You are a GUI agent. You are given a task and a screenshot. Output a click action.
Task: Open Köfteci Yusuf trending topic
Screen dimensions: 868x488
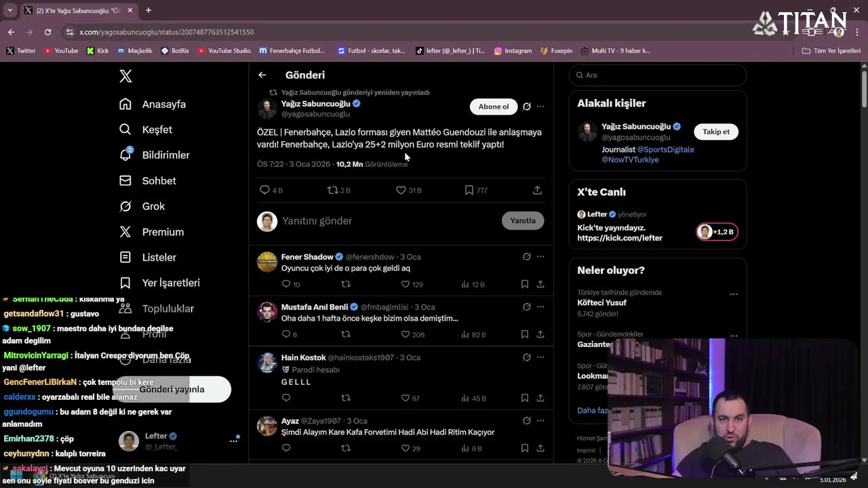(x=601, y=303)
